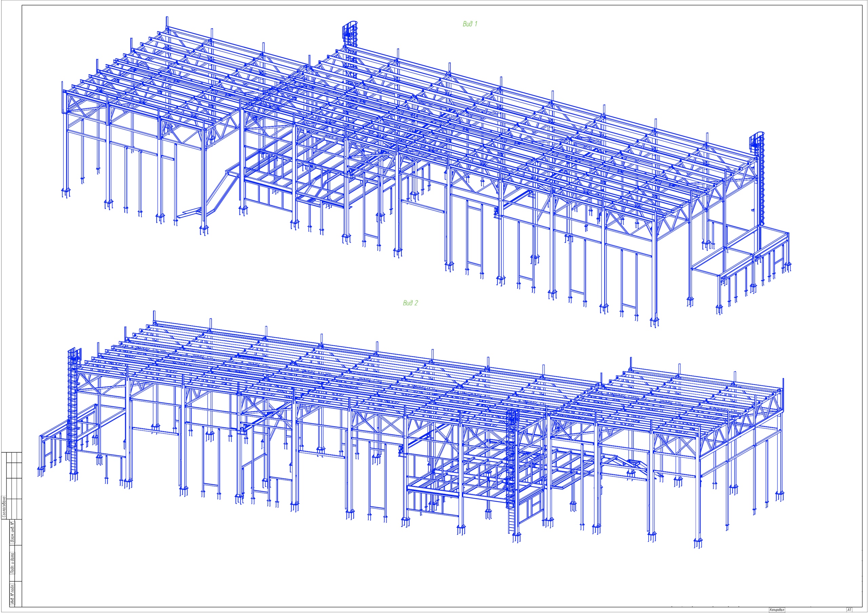Click the 'Вид 2' view label
Viewport: 868px width, 613px height.
[x=410, y=303]
